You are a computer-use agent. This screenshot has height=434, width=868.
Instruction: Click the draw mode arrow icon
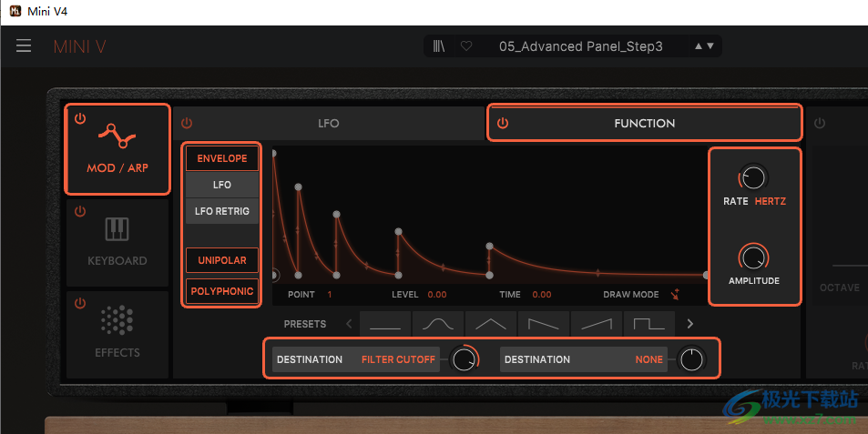click(676, 295)
